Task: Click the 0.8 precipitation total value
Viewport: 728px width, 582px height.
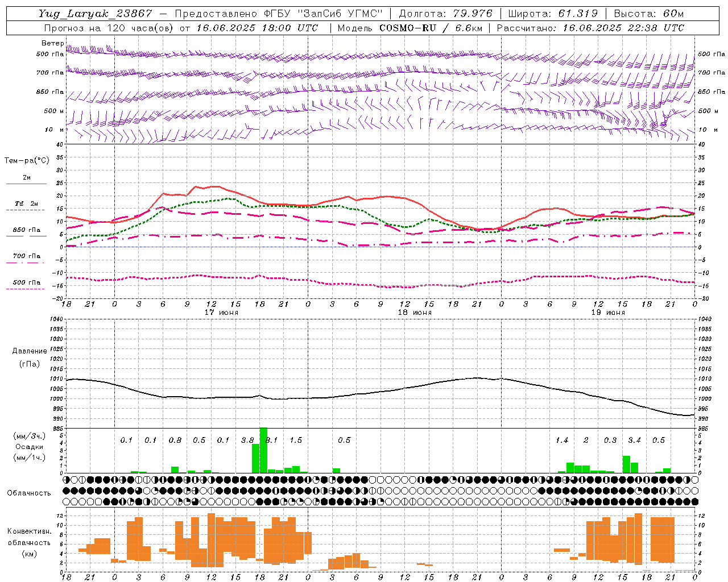Action: pos(175,440)
